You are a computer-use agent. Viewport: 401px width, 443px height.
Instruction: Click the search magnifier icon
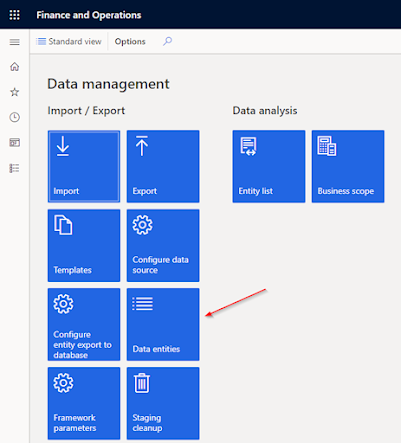coord(167,41)
